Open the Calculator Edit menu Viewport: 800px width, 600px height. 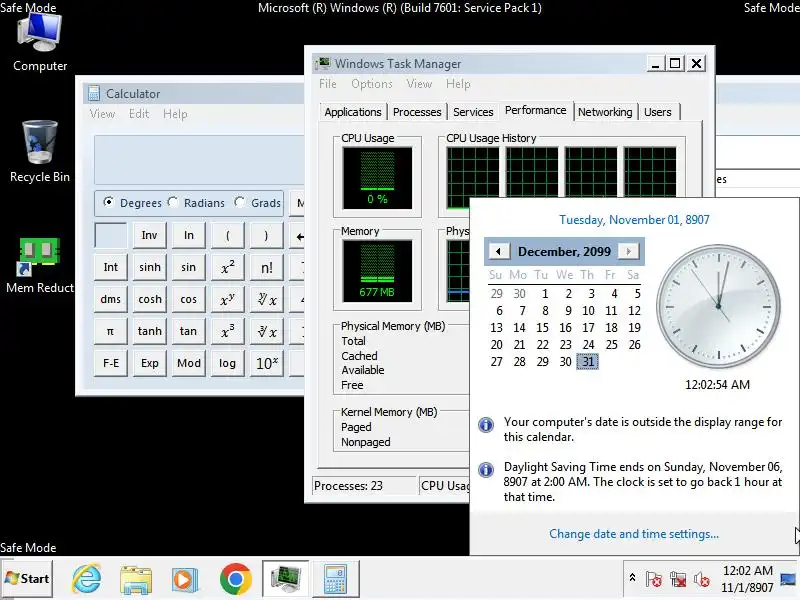coord(139,114)
